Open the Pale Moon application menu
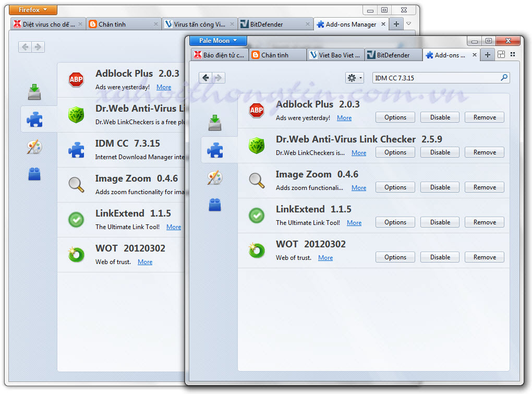The height and width of the screenshot is (394, 532). (x=218, y=41)
